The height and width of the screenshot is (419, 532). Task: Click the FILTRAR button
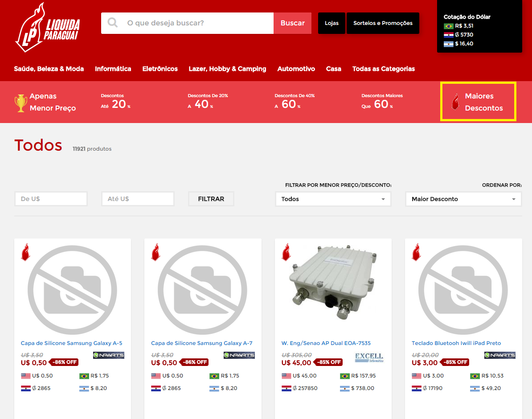point(211,199)
